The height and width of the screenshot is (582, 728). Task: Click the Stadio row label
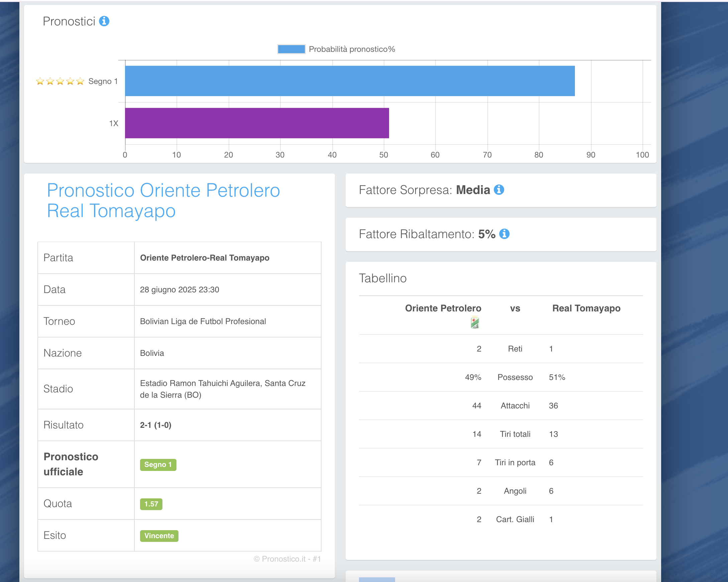(58, 389)
